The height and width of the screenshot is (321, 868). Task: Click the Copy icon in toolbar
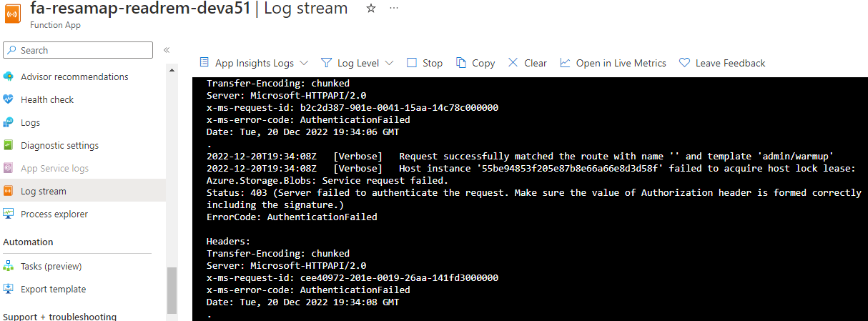tap(461, 63)
